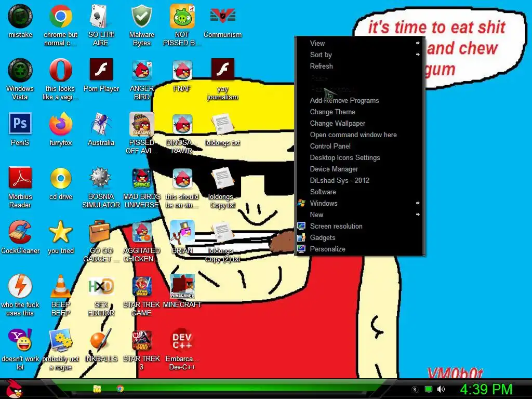Choose Refresh in the context menu
The width and height of the screenshot is (532, 399).
click(360, 66)
